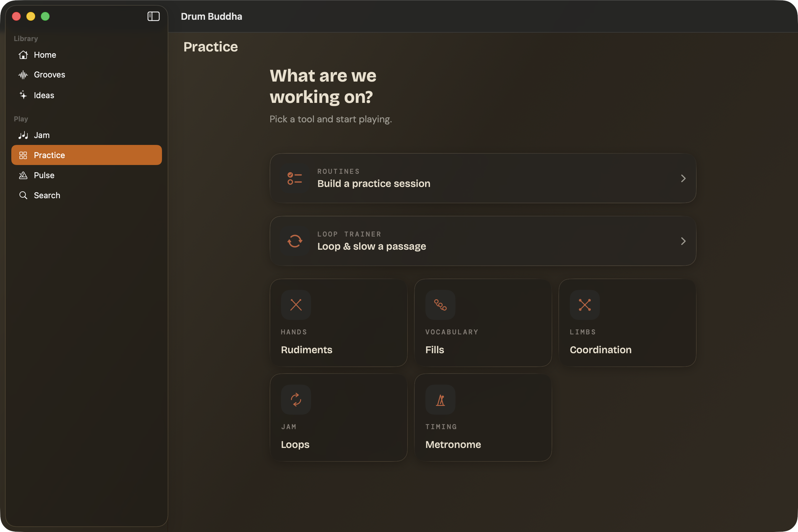Screen dimensions: 798x532
Task: Open Loop & slow a passage
Action: click(x=483, y=241)
